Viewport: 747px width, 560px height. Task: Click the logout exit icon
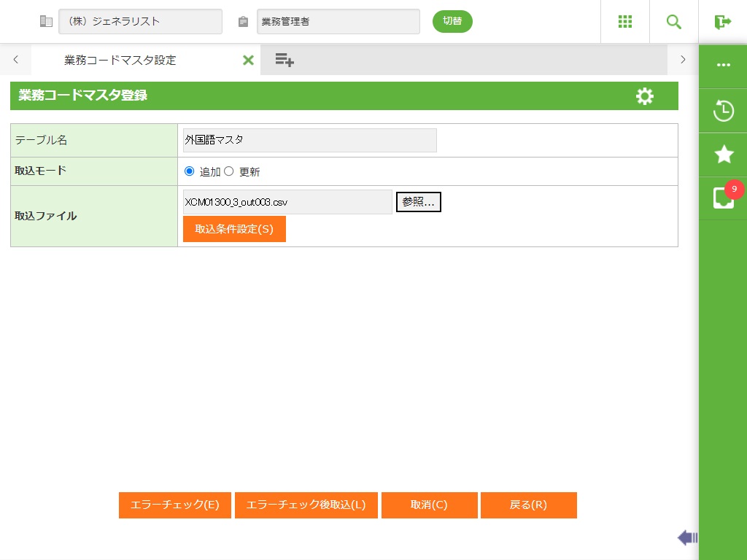point(722,21)
